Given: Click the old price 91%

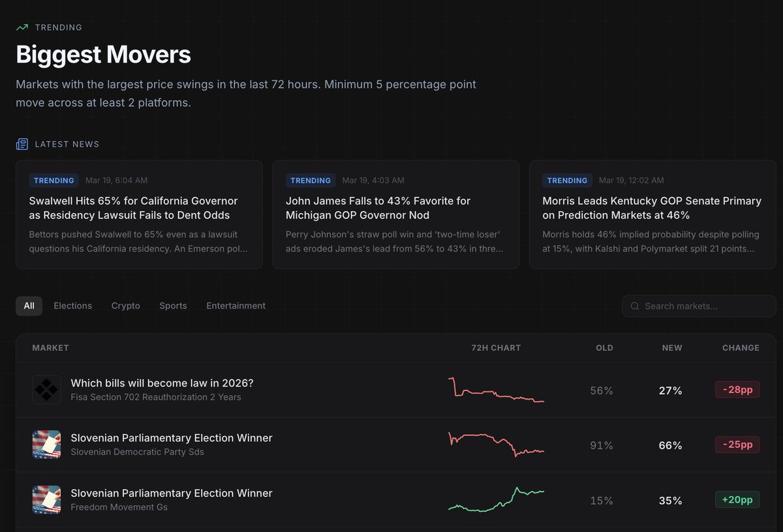Looking at the screenshot, I should tap(601, 445).
